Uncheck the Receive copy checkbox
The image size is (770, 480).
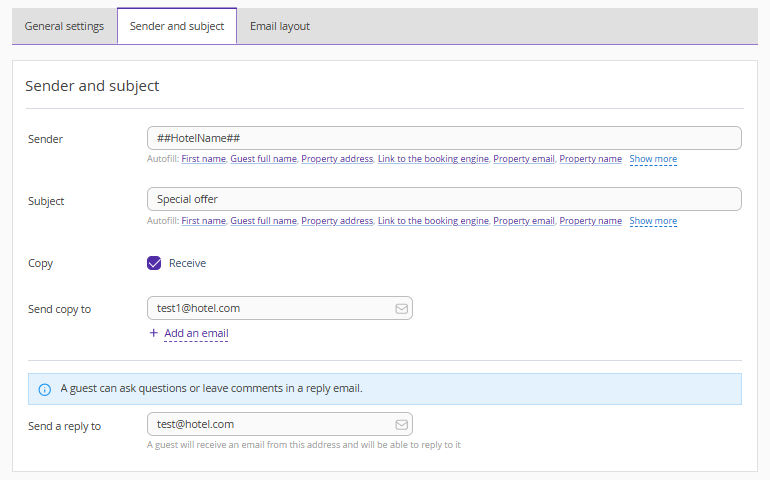point(154,263)
